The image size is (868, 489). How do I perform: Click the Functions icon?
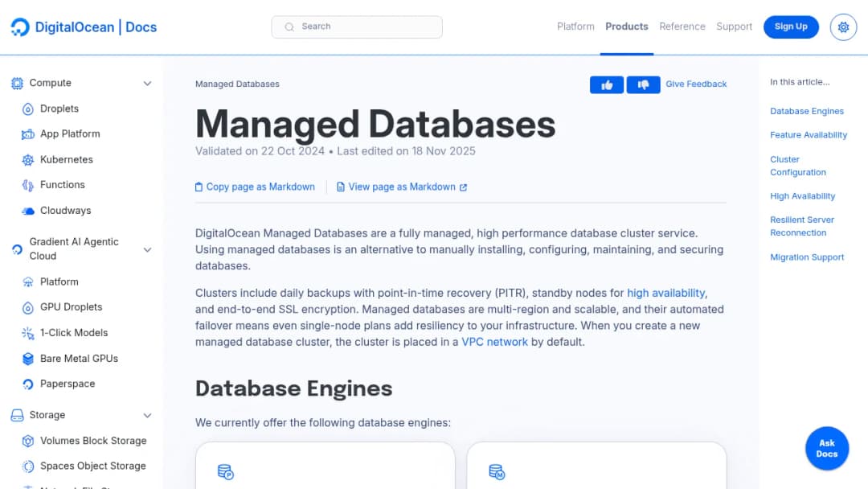point(27,186)
